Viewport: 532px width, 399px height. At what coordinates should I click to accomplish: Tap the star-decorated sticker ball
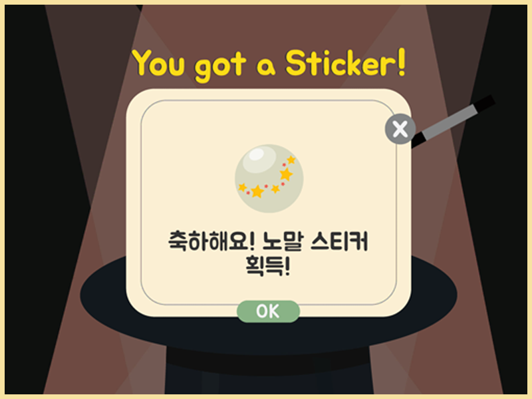tap(269, 179)
